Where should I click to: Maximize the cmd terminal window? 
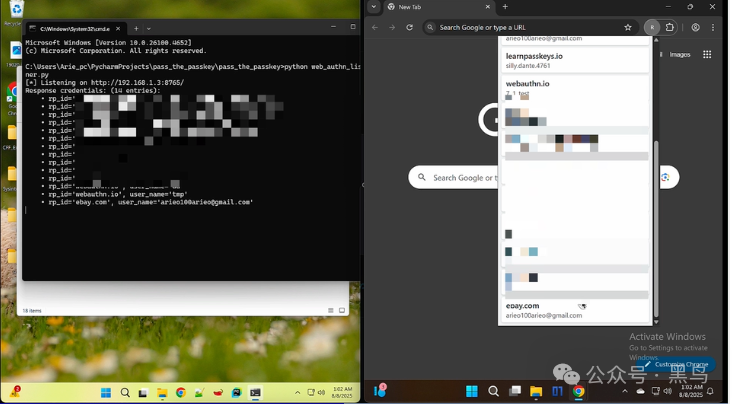click(x=353, y=27)
